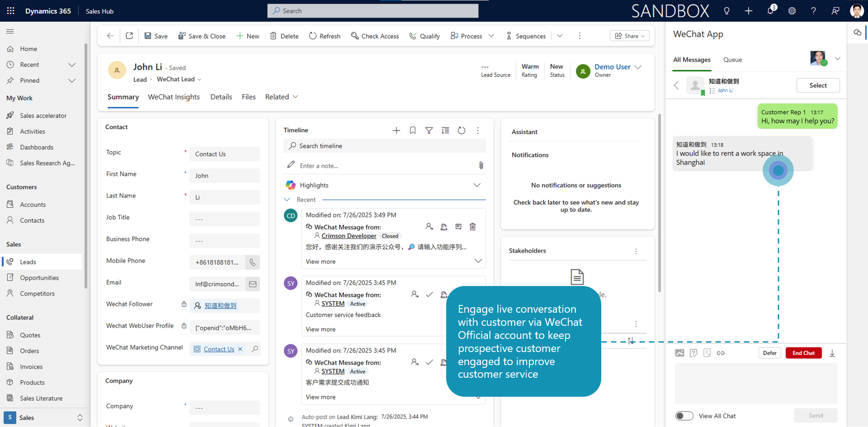The width and height of the screenshot is (868, 427).
Task: Expand the Highlights section chevron
Action: click(x=476, y=185)
